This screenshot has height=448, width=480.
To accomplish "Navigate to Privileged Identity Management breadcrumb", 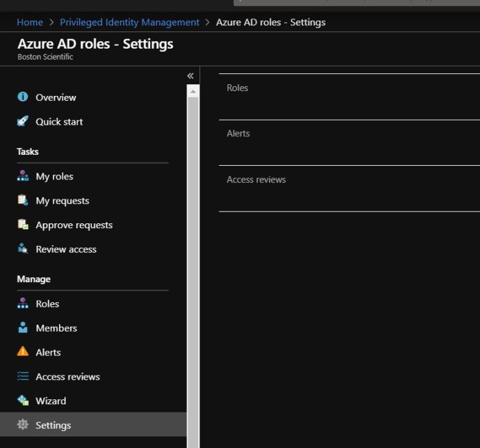I will (x=130, y=22).
